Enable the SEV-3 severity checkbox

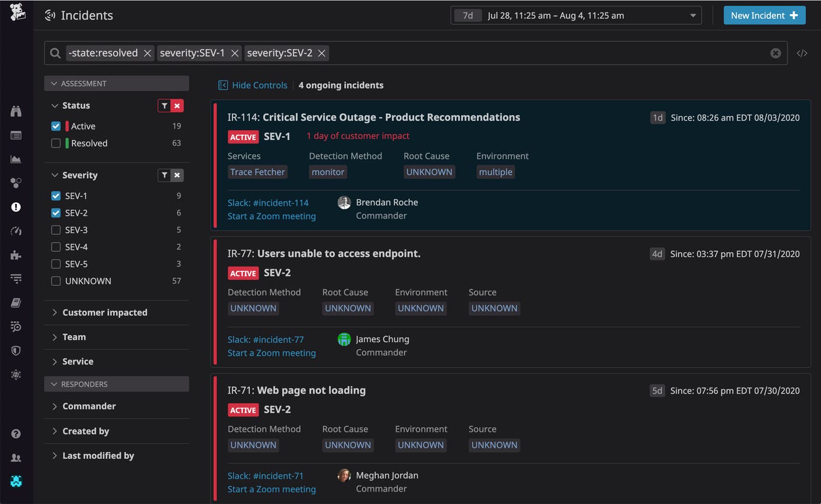click(56, 230)
